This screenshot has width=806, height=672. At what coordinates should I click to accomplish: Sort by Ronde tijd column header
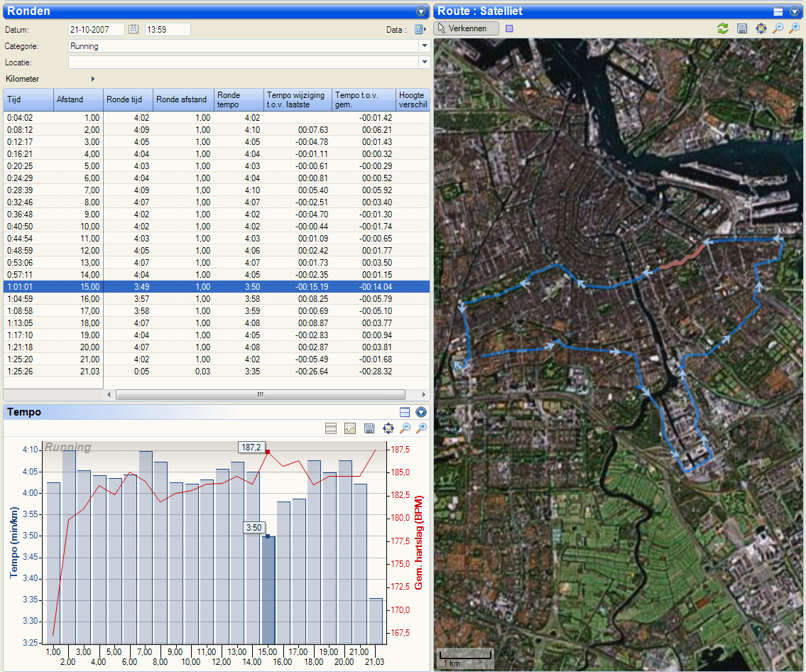point(128,99)
